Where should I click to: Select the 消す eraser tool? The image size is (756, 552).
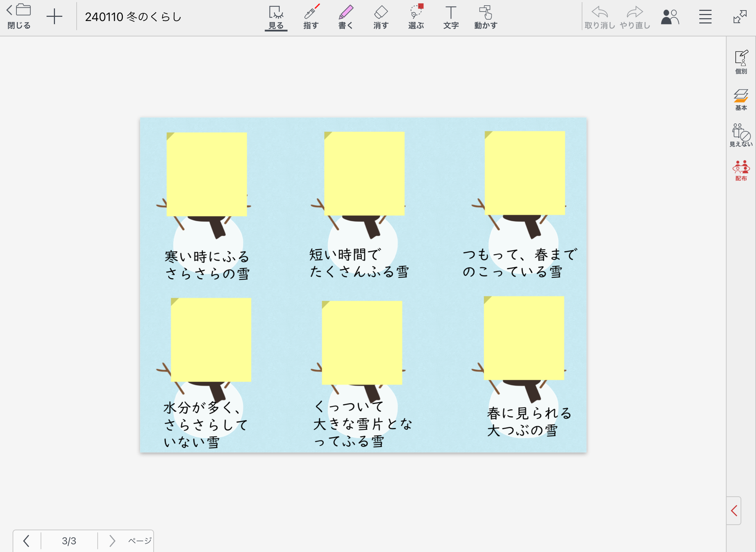click(x=381, y=17)
